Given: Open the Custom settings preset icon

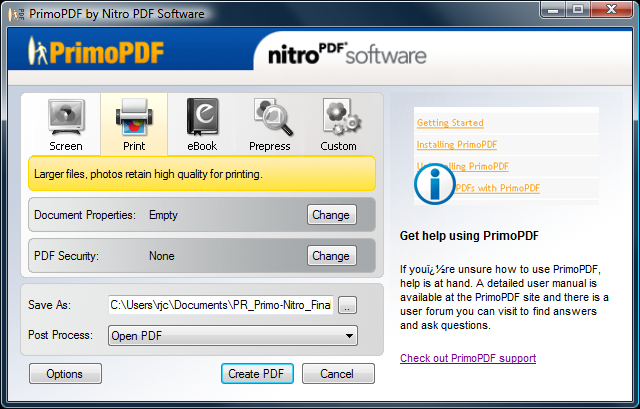Looking at the screenshot, I should [342, 117].
